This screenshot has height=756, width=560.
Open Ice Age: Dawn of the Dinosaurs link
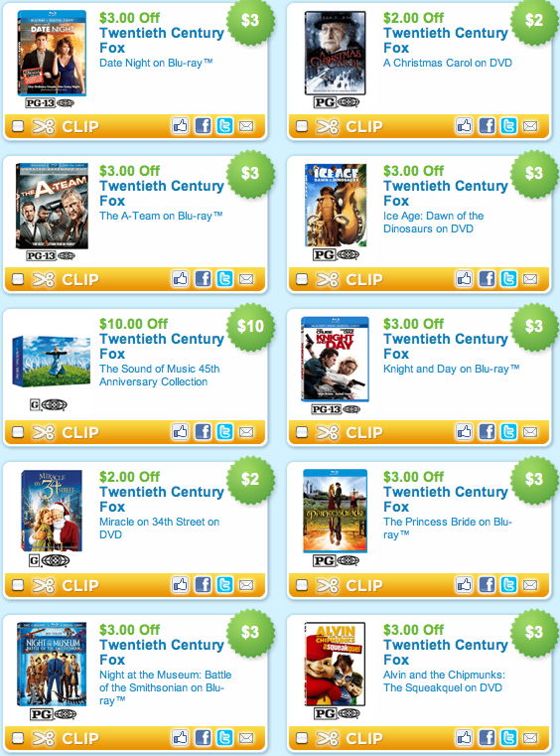433,223
